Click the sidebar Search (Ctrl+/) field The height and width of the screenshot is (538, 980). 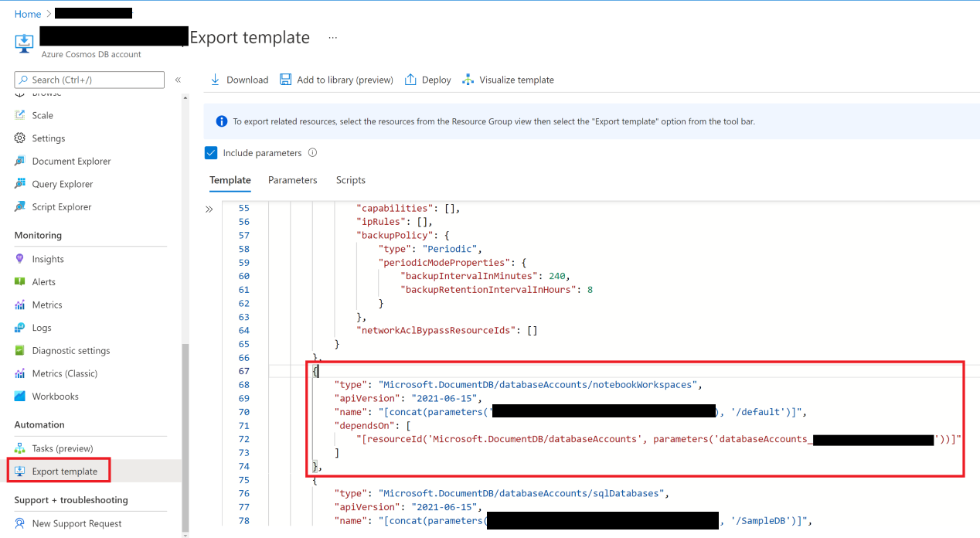click(90, 80)
